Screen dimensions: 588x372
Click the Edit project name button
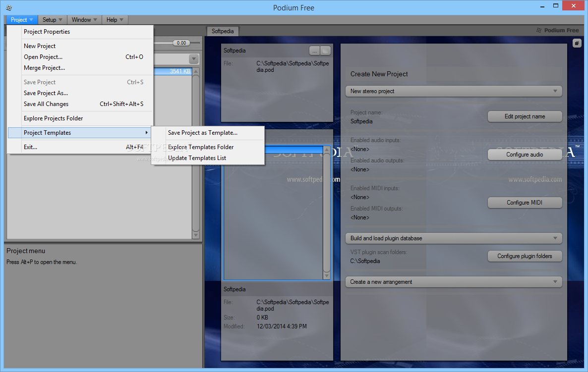pyautogui.click(x=525, y=116)
